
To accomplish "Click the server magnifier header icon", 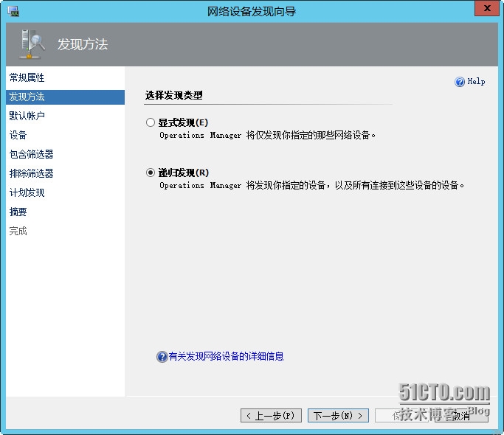I will (32, 44).
